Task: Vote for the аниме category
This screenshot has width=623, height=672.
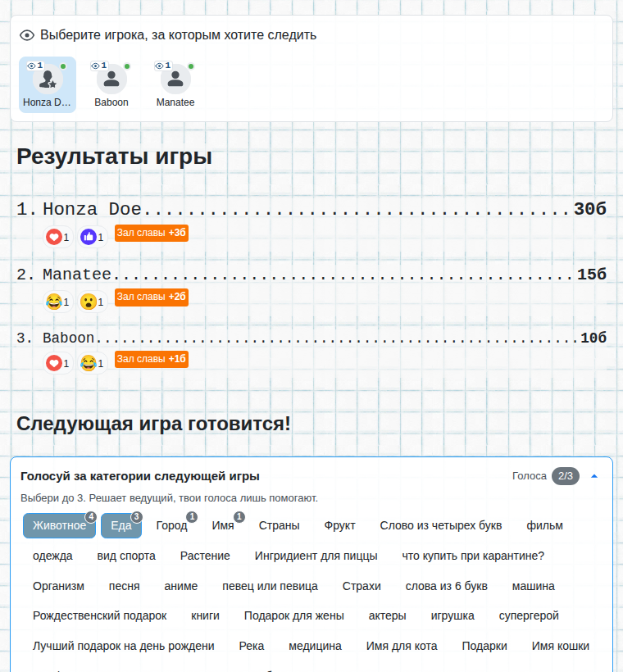Action: point(181,586)
